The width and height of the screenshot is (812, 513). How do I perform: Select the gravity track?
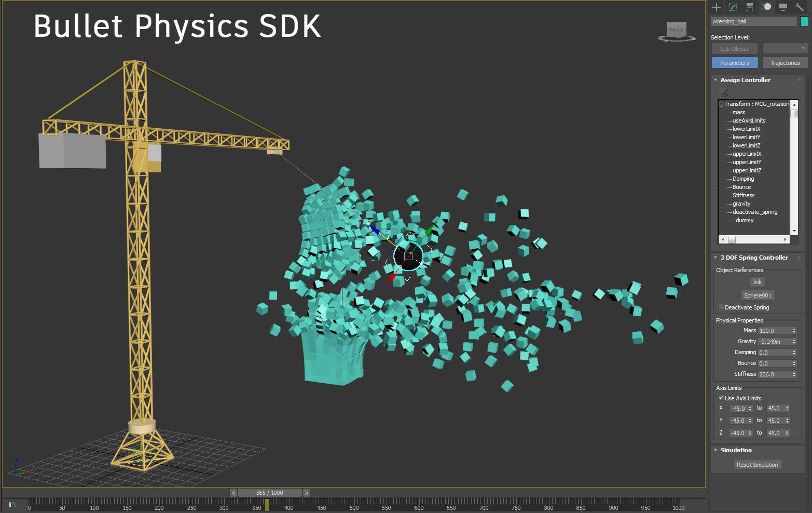pyautogui.click(x=741, y=204)
